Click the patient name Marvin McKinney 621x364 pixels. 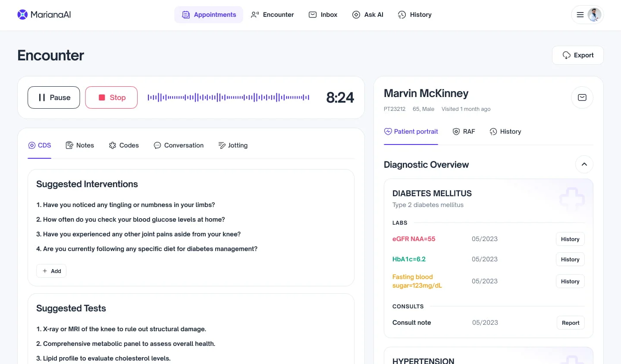tap(426, 94)
